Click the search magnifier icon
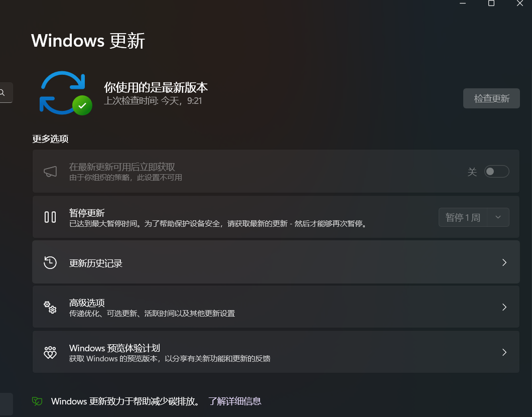This screenshot has height=417, width=532. (x=3, y=92)
